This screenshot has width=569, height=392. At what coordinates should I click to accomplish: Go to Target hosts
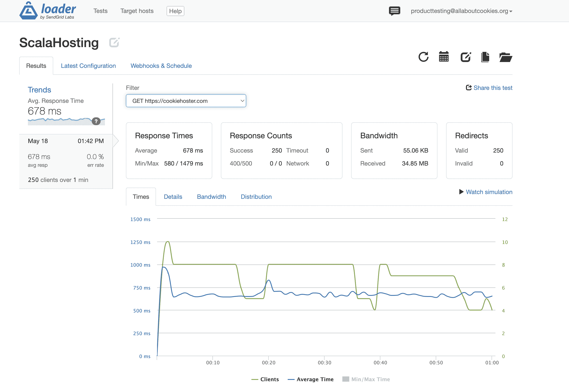coord(137,11)
